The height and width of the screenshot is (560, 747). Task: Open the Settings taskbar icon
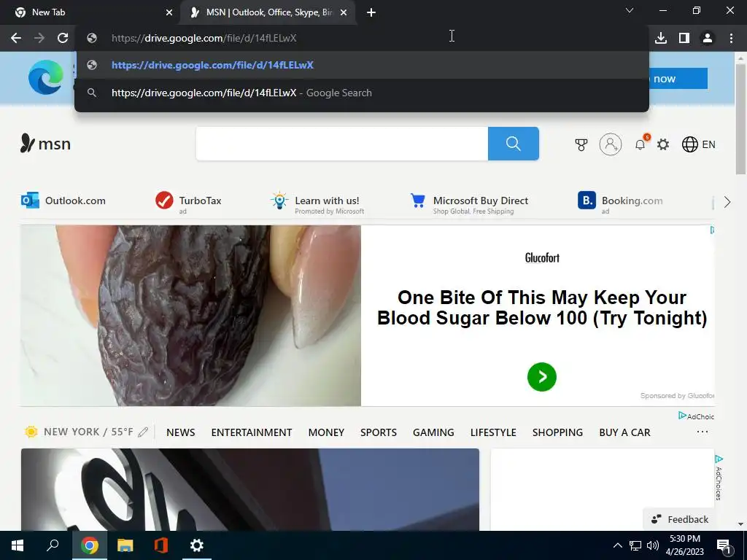click(x=197, y=545)
